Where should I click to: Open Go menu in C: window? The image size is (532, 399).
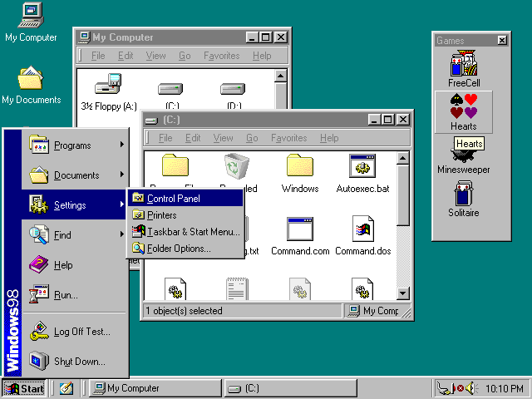252,138
